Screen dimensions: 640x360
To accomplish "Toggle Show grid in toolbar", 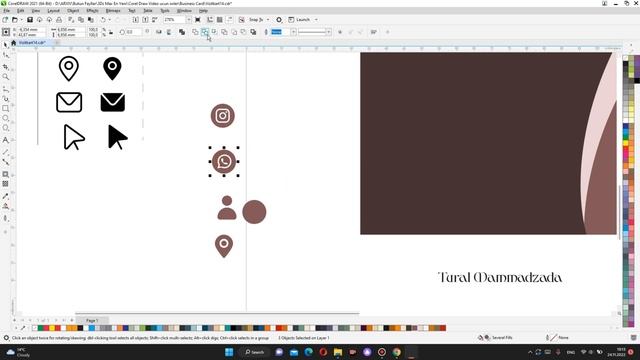I will click(220, 20).
